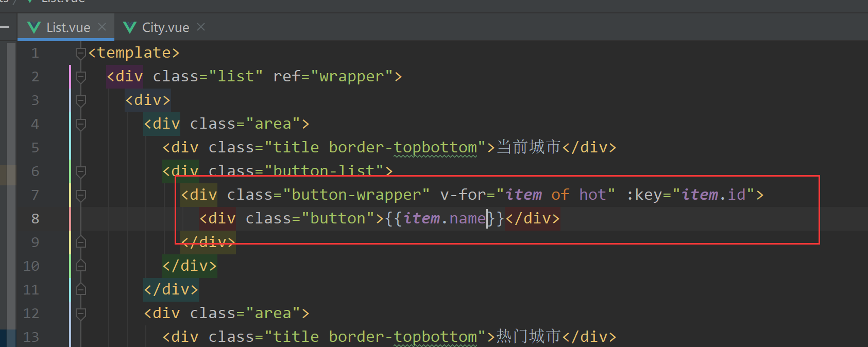The height and width of the screenshot is (347, 868).
Task: Click the 当前城市 text on line 5
Action: pos(529,147)
